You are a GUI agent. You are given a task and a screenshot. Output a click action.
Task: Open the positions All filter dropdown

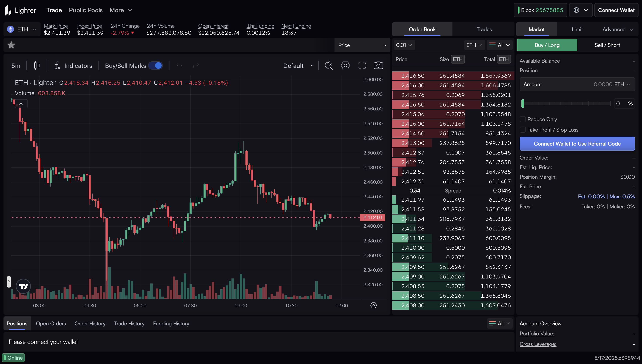[499, 323]
